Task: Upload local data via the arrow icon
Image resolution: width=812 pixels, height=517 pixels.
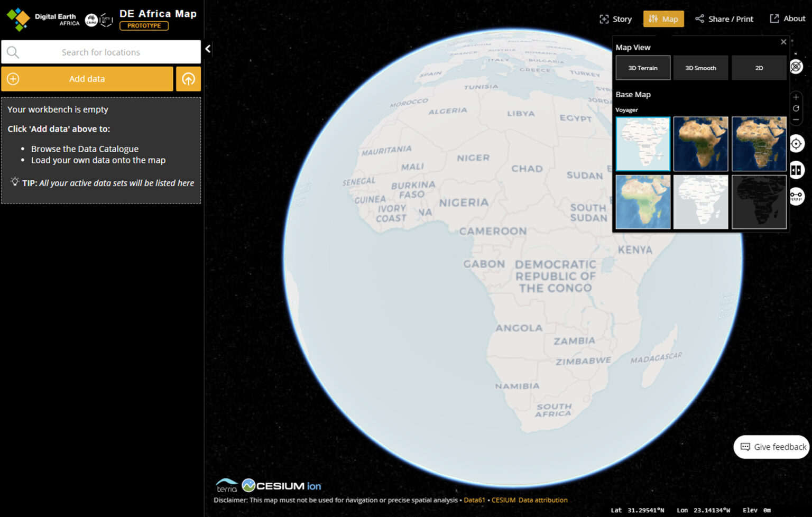Action: click(189, 78)
